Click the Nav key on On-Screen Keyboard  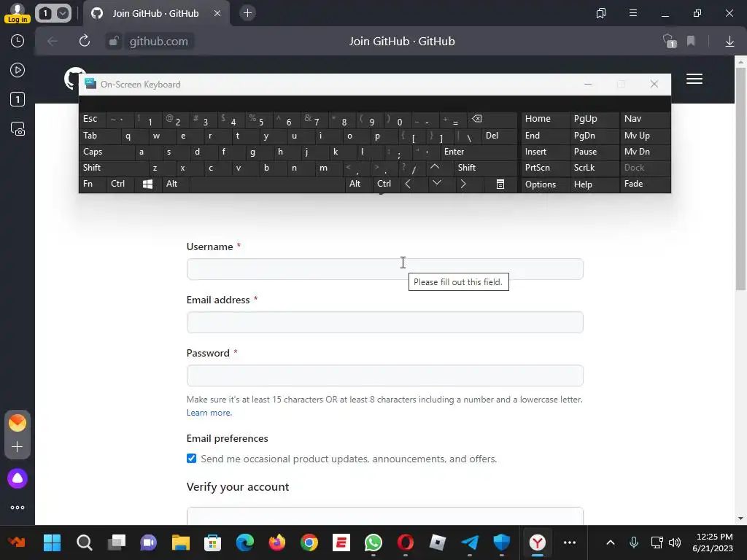645,119
